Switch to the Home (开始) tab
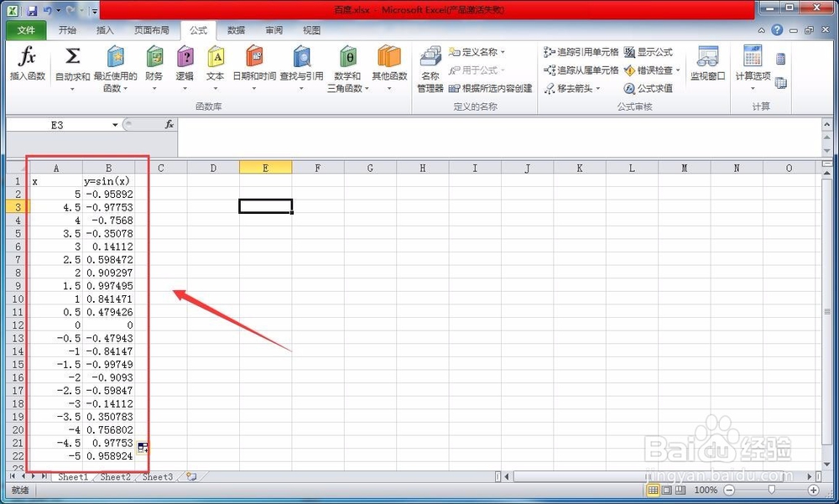The image size is (839, 504). tap(67, 30)
